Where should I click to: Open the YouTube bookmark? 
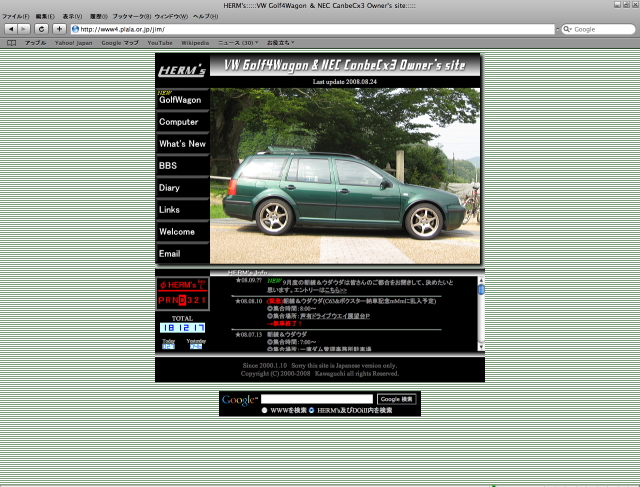click(x=160, y=43)
